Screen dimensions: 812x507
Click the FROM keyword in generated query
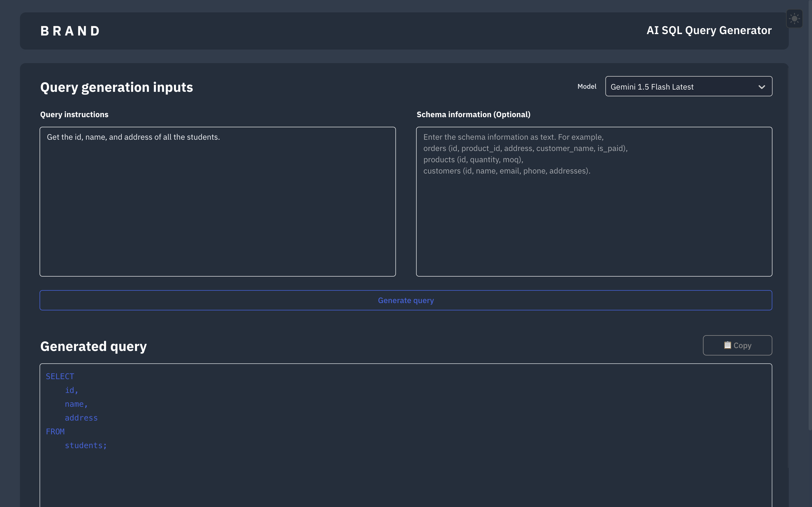click(x=55, y=432)
